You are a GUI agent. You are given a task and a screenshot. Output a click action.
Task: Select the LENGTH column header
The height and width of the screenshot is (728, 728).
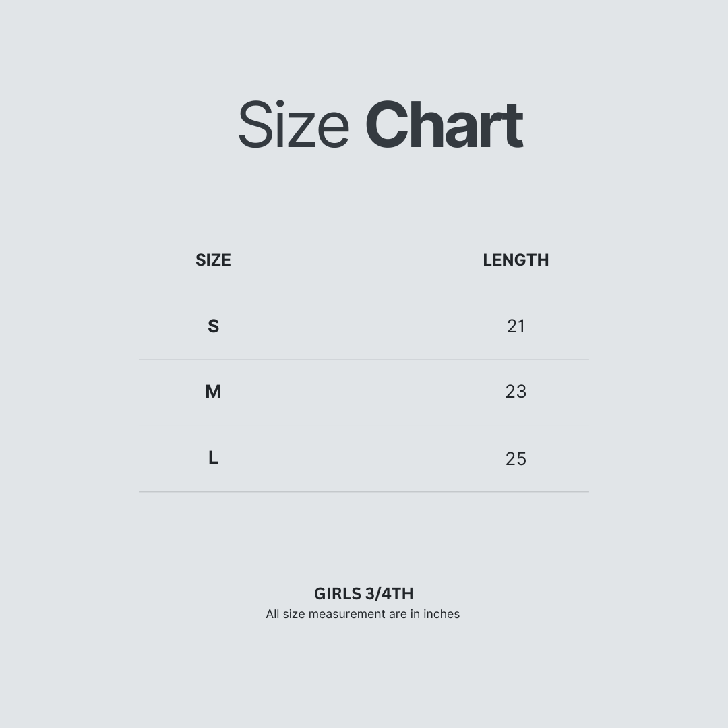coord(516,260)
